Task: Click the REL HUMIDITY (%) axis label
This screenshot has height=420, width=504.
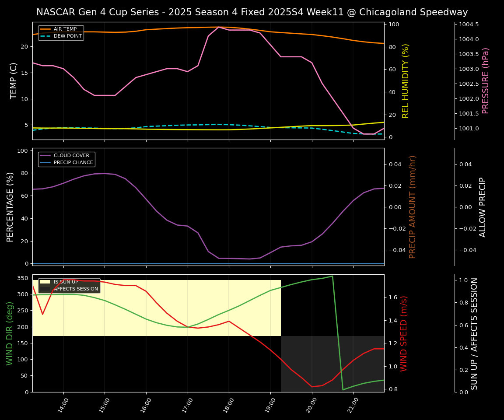Action: [406, 80]
